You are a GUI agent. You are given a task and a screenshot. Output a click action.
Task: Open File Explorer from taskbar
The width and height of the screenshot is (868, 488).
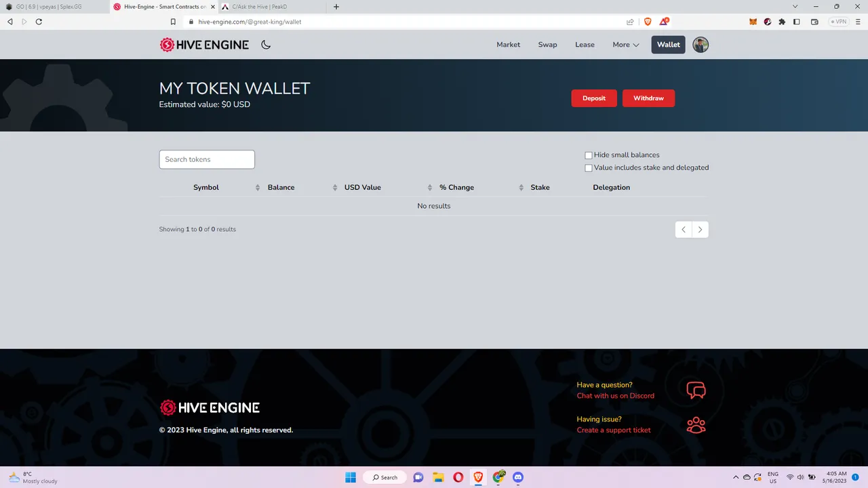[x=438, y=477]
